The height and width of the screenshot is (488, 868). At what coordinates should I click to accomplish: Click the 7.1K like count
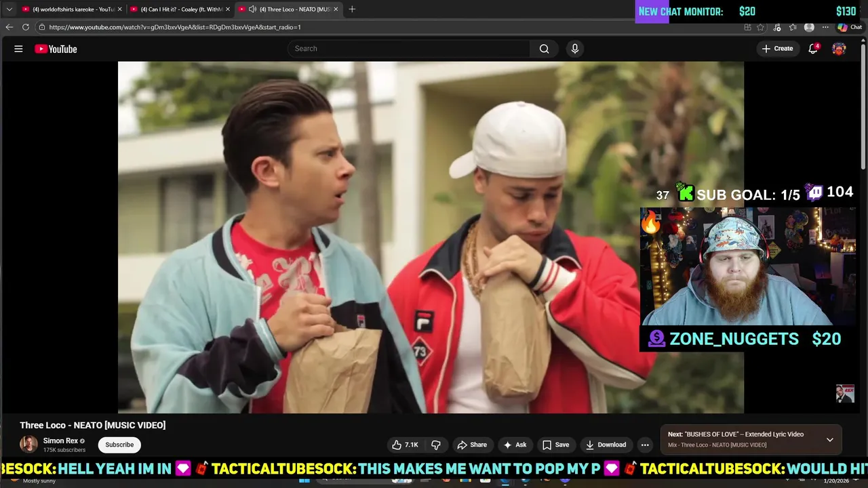(412, 445)
